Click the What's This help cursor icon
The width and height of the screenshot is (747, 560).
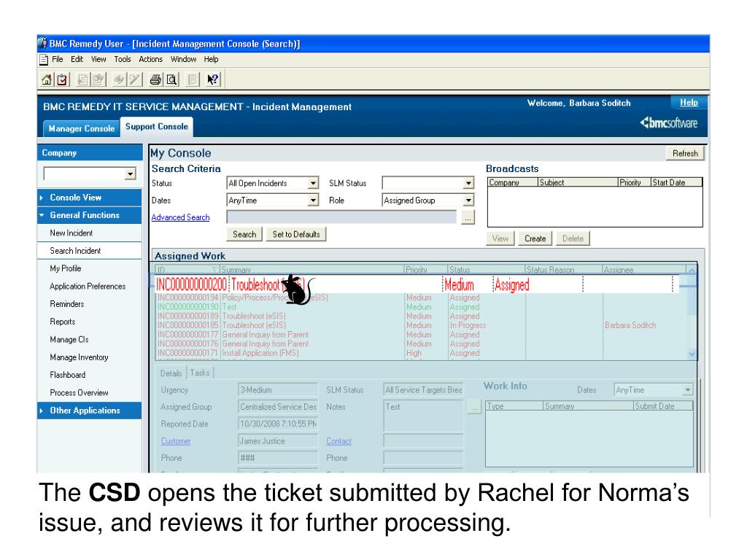(212, 79)
